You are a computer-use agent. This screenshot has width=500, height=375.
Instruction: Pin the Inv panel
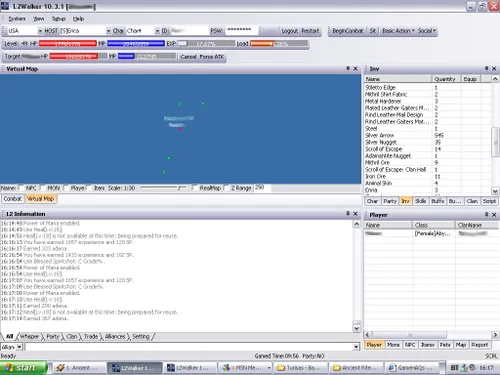pyautogui.click(x=486, y=68)
